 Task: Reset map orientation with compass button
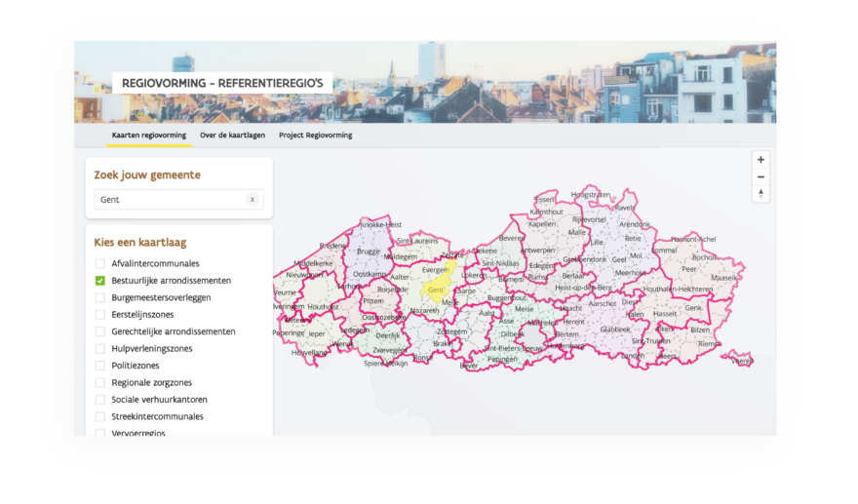coord(760,194)
